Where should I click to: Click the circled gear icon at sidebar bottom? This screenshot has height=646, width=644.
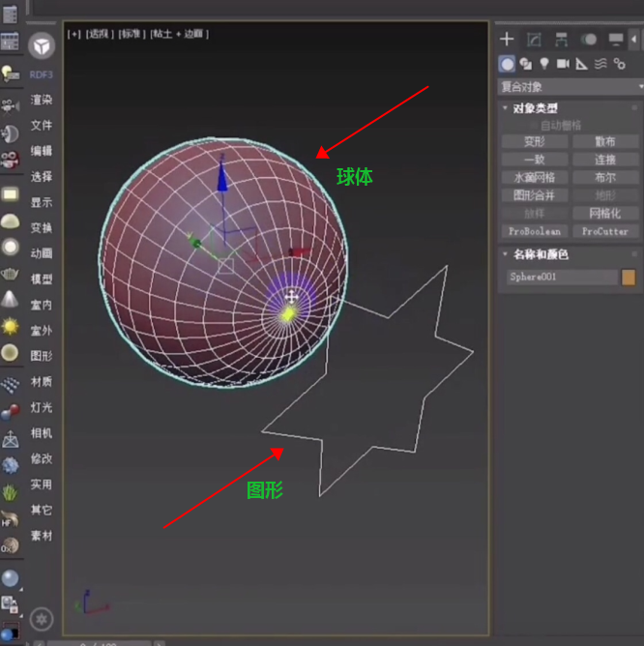point(42,619)
